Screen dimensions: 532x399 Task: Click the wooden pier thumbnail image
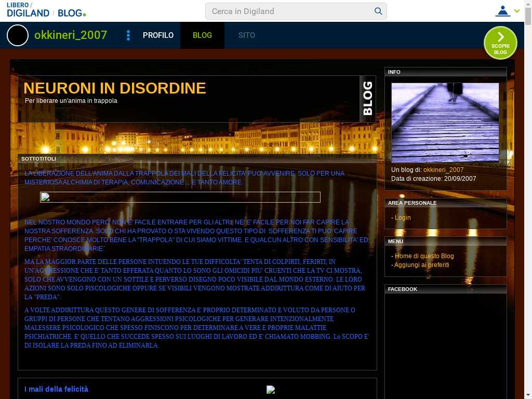tap(445, 123)
